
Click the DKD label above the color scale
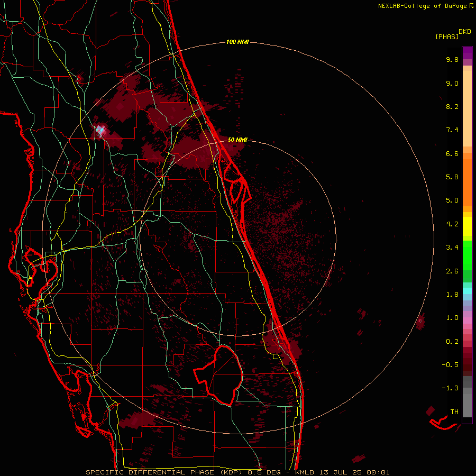(x=465, y=32)
